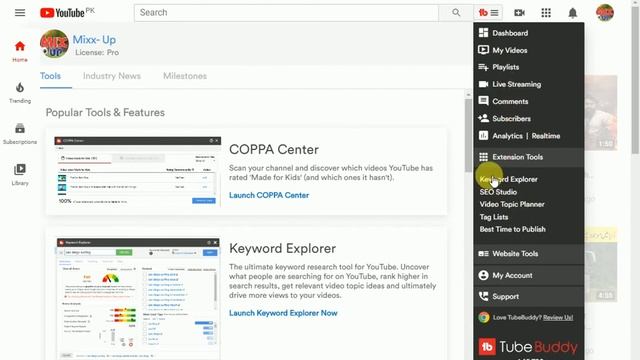Expand the My Account section
Viewport: 640px width, 360px height.
529,276
